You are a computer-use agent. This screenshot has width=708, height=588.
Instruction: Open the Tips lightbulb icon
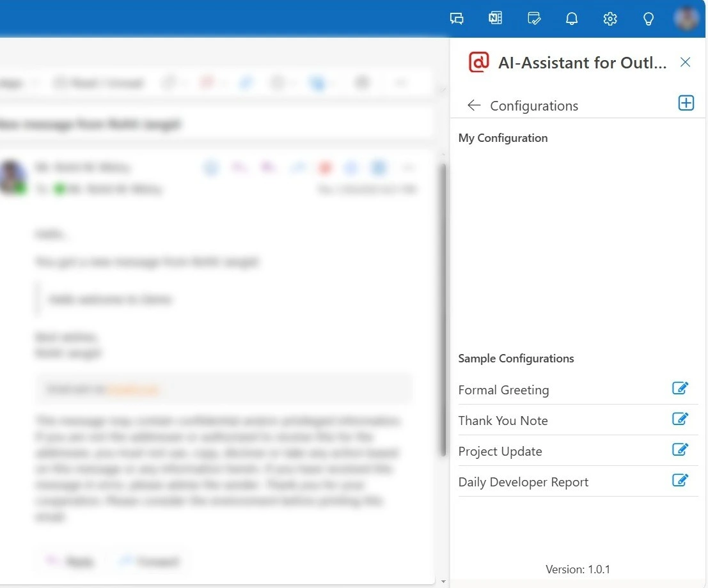(x=649, y=19)
